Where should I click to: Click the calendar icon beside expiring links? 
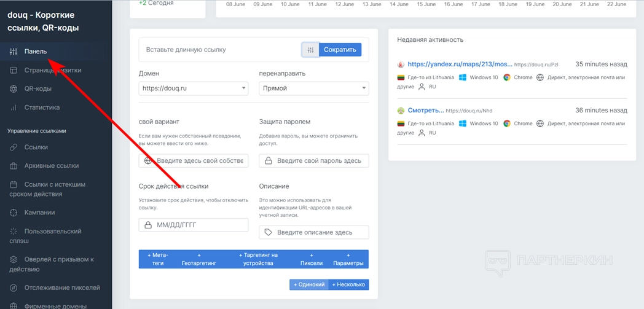pos(13,184)
